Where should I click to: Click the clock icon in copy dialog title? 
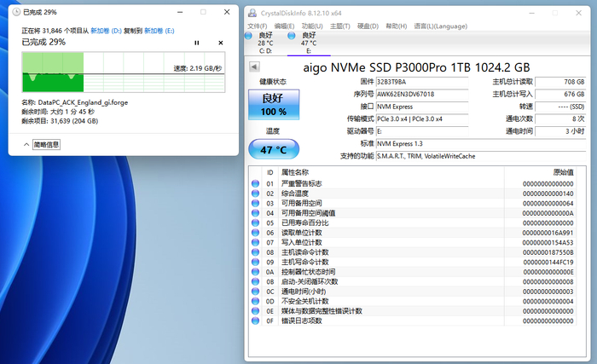(16, 12)
